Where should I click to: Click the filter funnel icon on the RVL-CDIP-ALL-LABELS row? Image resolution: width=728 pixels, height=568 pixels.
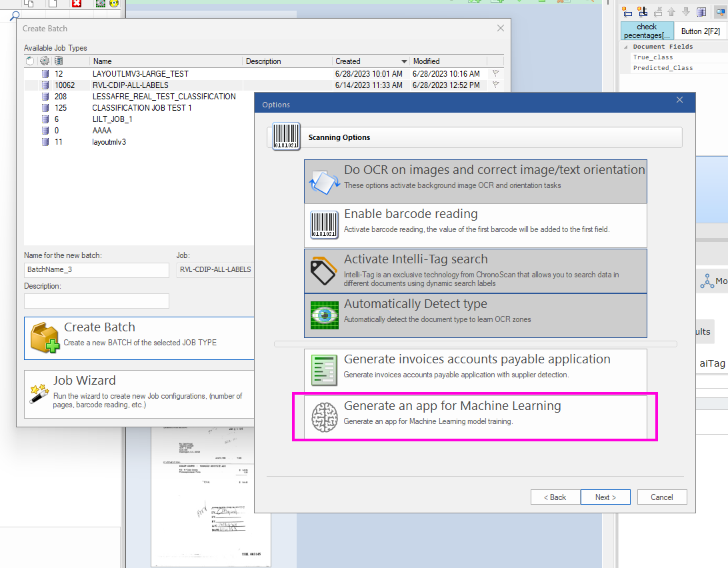[x=496, y=85]
